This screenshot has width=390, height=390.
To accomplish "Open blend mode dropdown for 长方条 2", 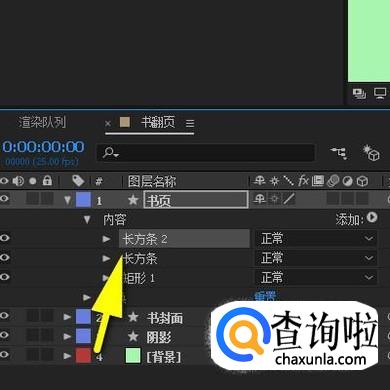I will tap(316, 239).
